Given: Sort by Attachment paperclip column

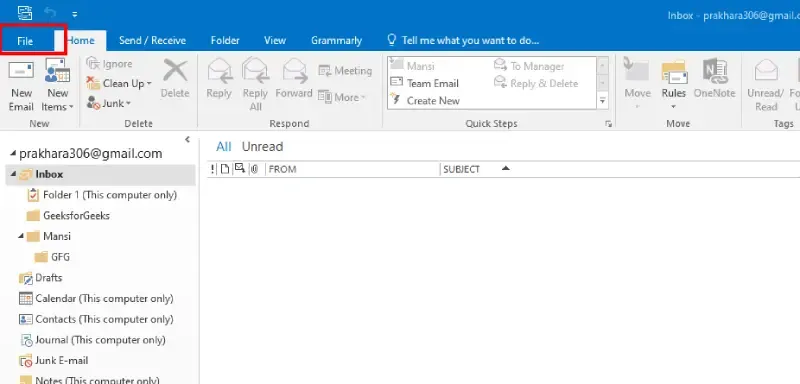Looking at the screenshot, I should [x=255, y=169].
